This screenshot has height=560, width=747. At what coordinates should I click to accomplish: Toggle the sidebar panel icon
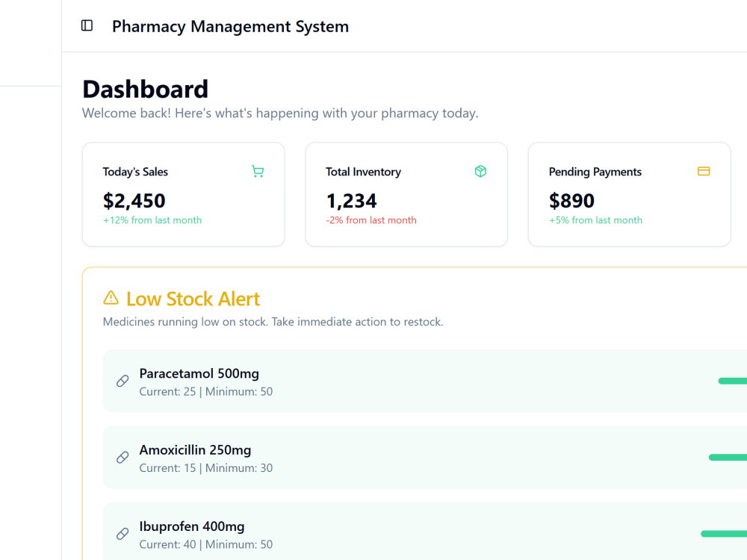pos(87,25)
